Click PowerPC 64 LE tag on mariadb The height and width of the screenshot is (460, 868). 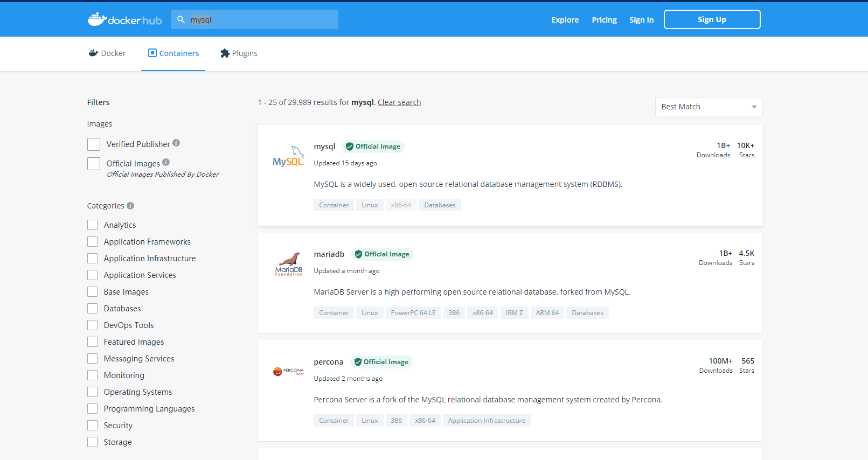pyautogui.click(x=413, y=313)
